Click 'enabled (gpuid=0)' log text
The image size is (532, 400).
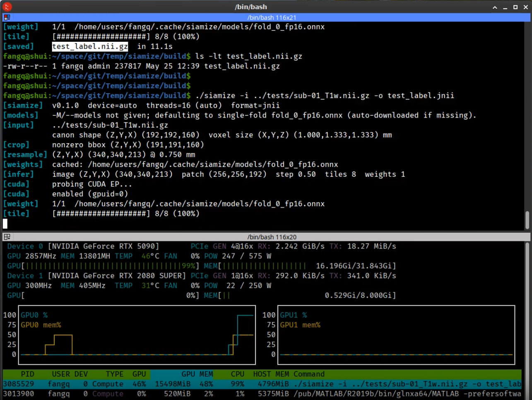pos(90,194)
